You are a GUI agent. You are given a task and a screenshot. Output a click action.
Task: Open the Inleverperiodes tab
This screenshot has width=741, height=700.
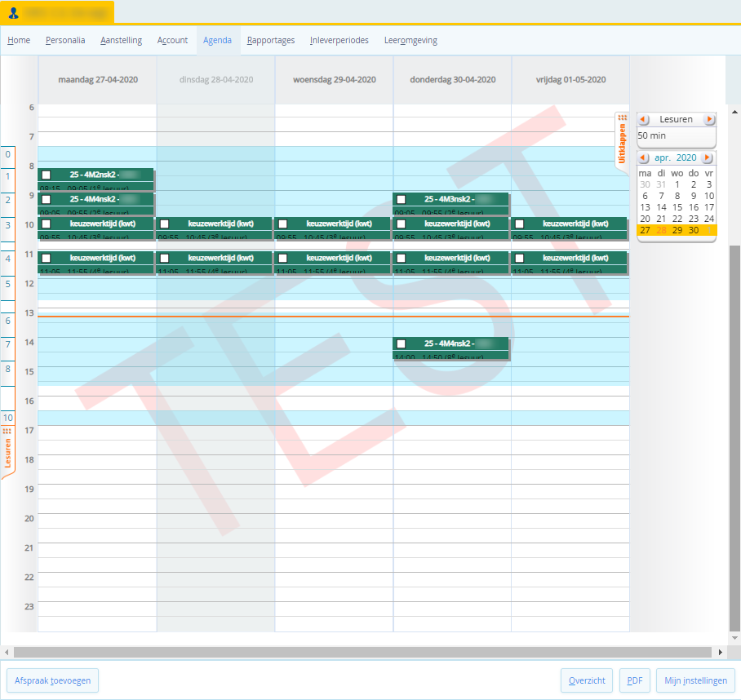coord(339,41)
